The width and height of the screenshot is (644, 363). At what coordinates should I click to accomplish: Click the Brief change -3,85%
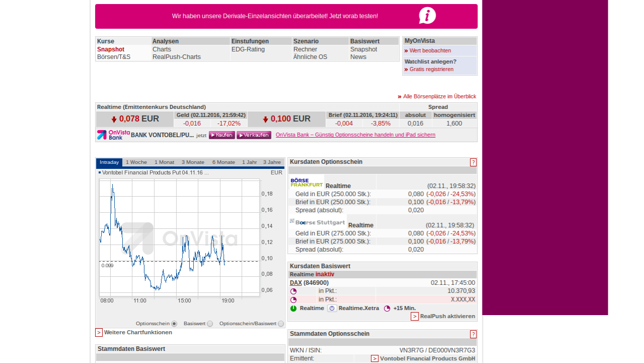tap(381, 124)
